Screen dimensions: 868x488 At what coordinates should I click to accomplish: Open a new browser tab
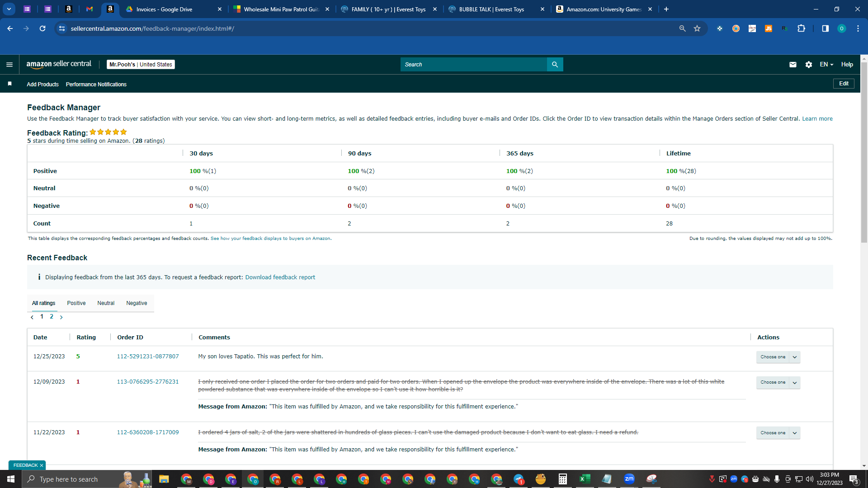coord(666,9)
